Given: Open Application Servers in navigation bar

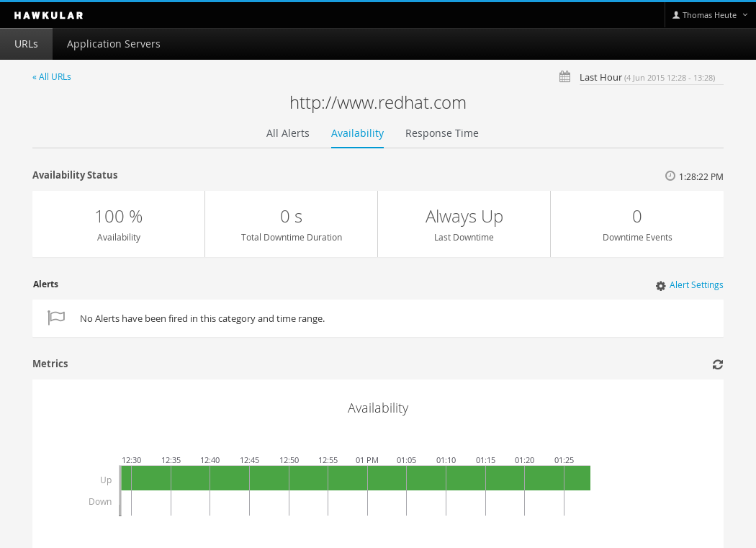Looking at the screenshot, I should tap(113, 44).
